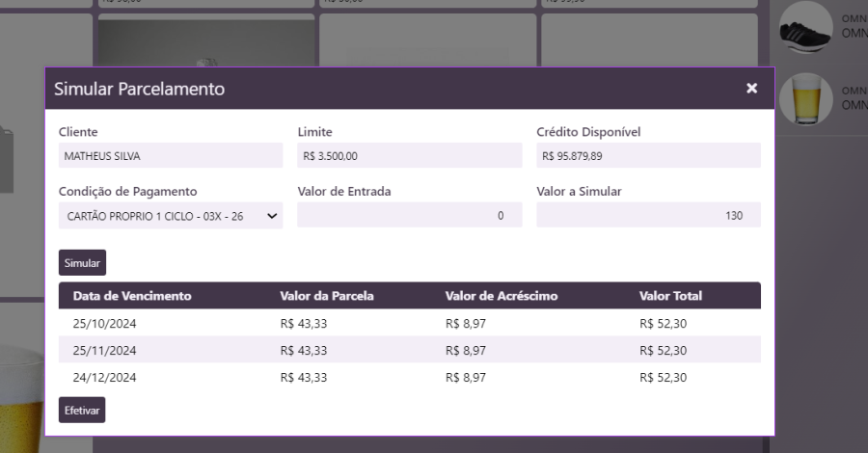Click the Valor de Entrada field
This screenshot has height=453, width=868.
point(409,216)
